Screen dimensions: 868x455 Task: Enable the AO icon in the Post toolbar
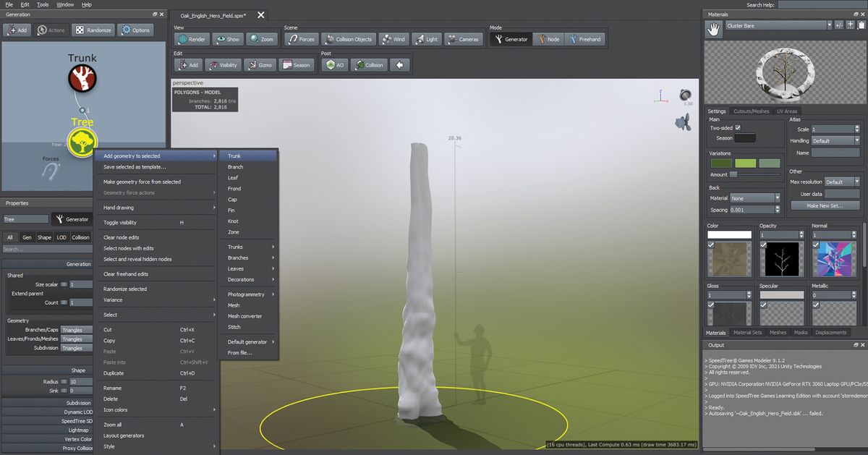pyautogui.click(x=333, y=64)
